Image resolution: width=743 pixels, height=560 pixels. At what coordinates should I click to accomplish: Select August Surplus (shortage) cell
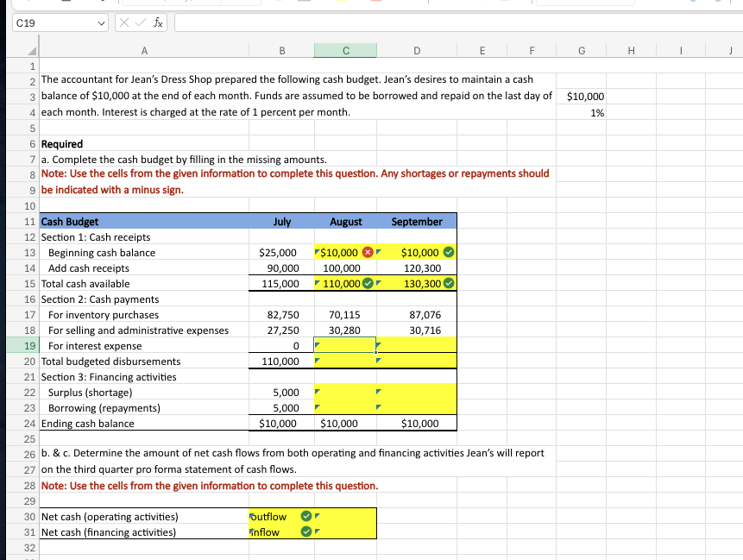345,393
